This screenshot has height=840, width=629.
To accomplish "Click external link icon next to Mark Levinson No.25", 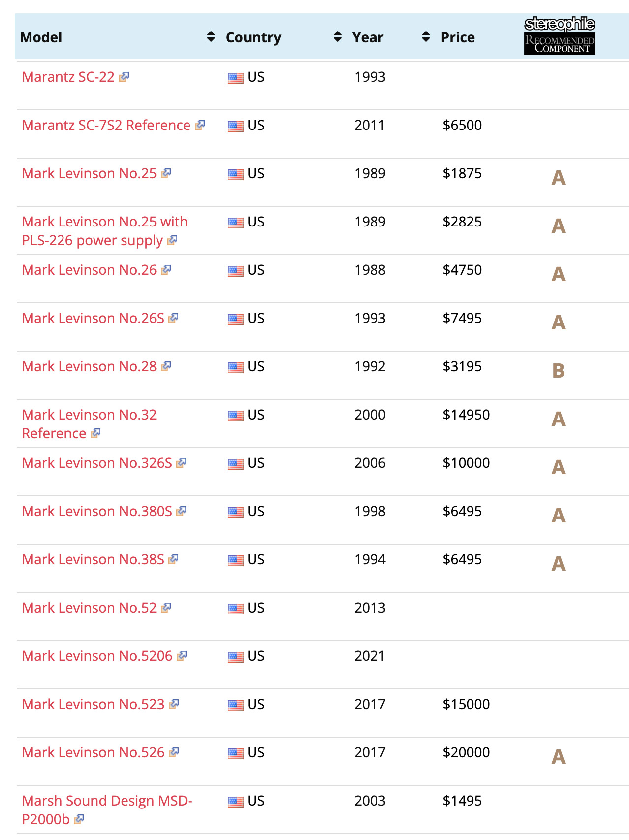I will coord(166,173).
